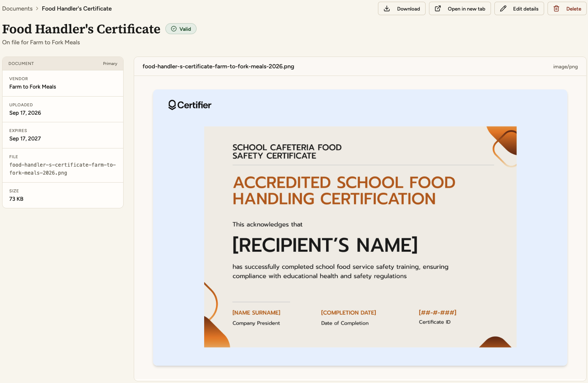Viewport: 588px width, 383px height.
Task: Click the trash can delete icon
Action: tap(556, 8)
